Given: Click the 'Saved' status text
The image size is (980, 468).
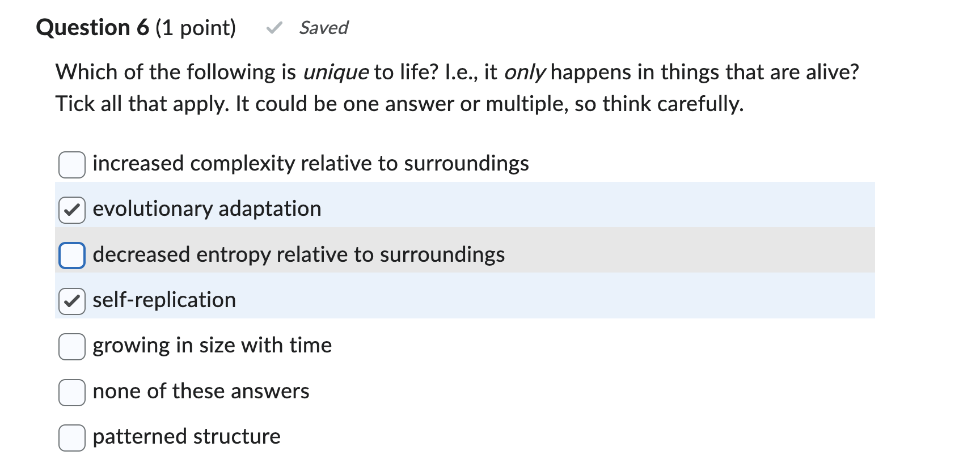Looking at the screenshot, I should coord(324,28).
